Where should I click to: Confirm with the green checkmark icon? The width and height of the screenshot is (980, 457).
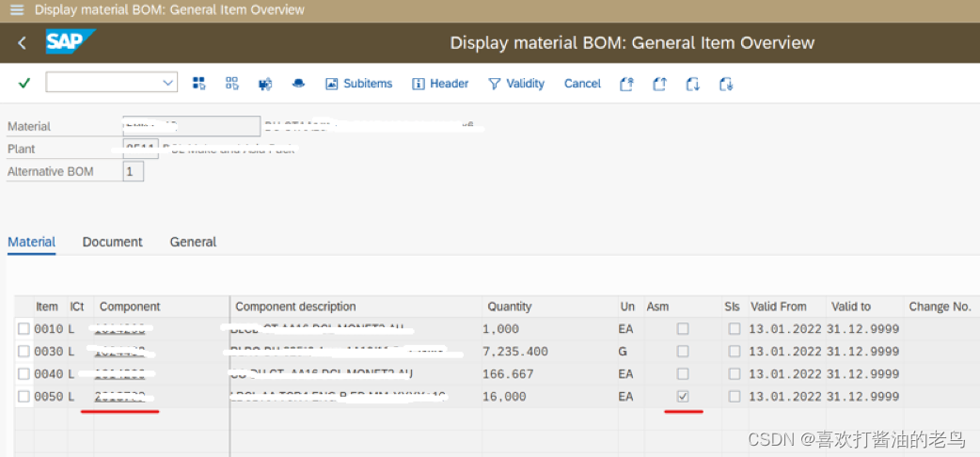pos(24,83)
